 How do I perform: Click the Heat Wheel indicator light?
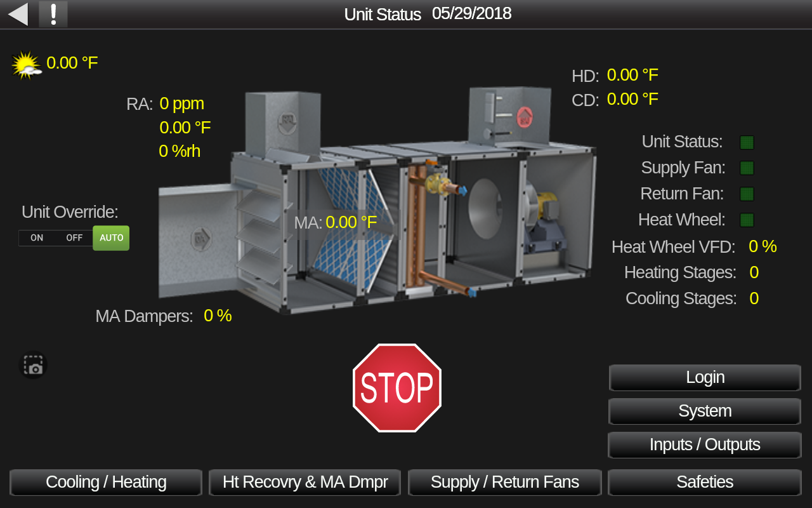747,220
